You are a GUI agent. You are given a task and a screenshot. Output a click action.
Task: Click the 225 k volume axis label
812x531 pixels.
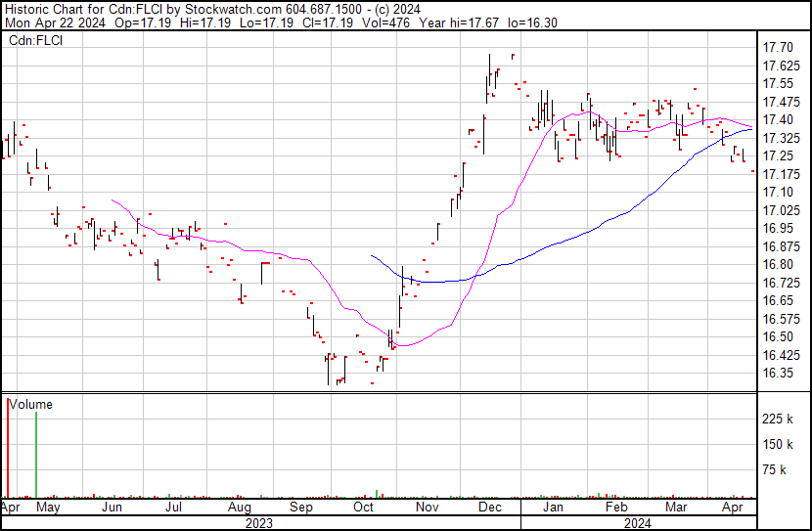click(778, 419)
